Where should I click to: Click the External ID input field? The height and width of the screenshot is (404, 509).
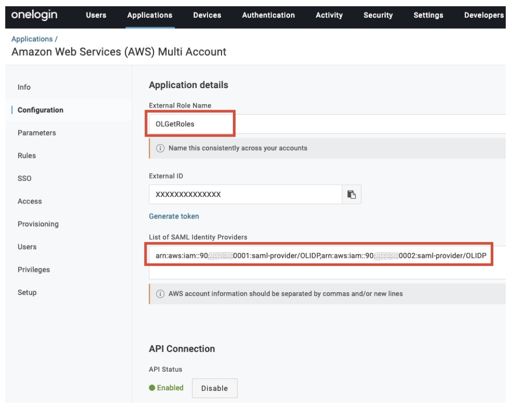(x=245, y=194)
